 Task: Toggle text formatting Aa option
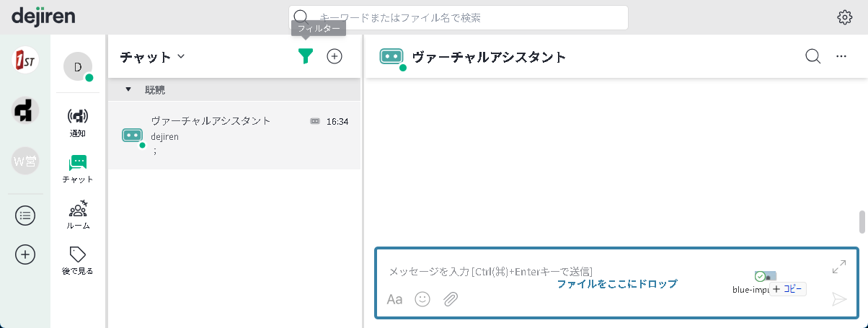(x=394, y=299)
